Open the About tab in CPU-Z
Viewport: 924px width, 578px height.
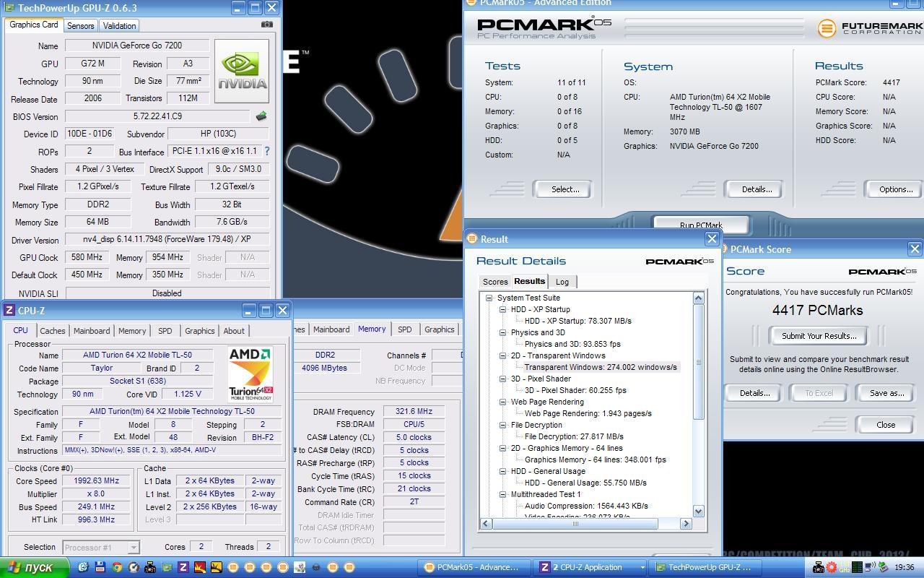[x=234, y=331]
